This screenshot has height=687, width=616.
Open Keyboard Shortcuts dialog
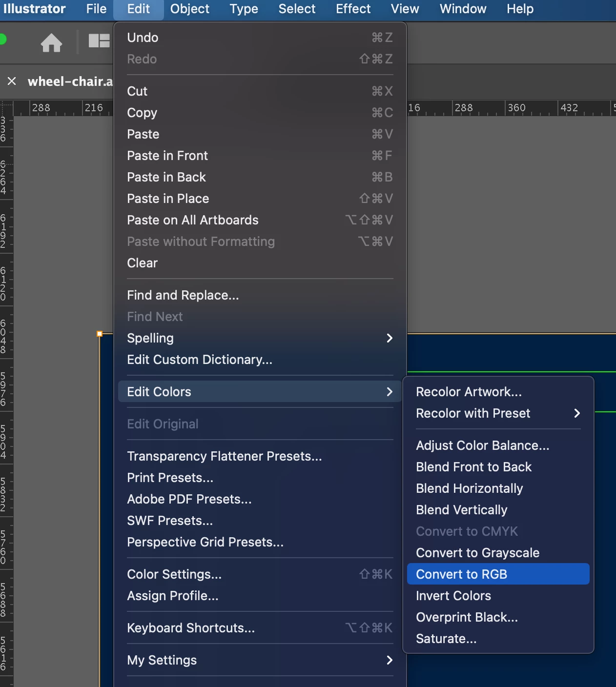coord(260,628)
